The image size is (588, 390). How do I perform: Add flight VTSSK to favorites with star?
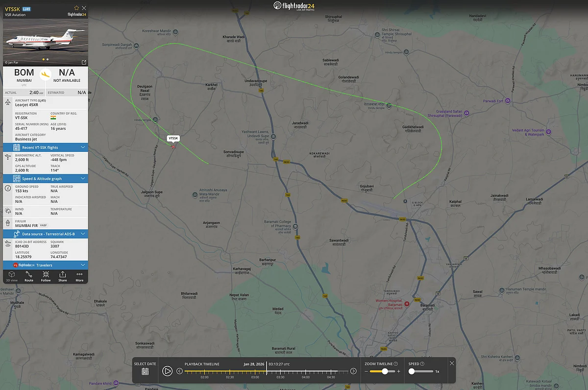click(x=76, y=8)
